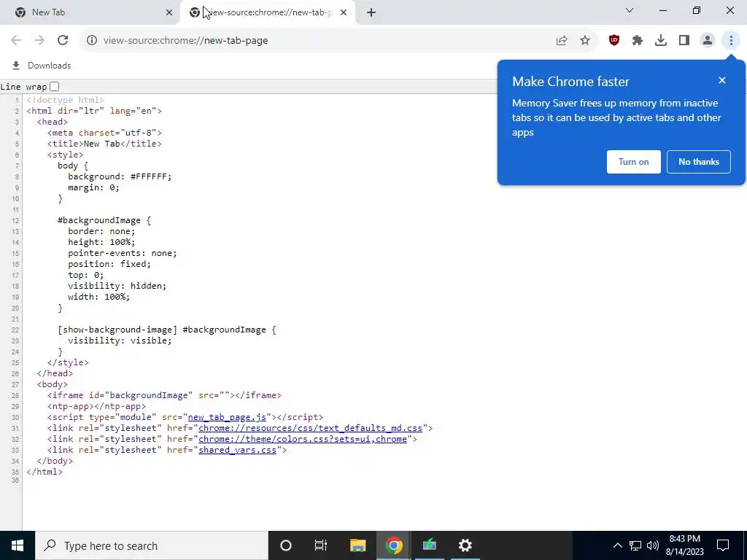
Task: Open the uBlock Origin extension icon
Action: click(x=614, y=41)
